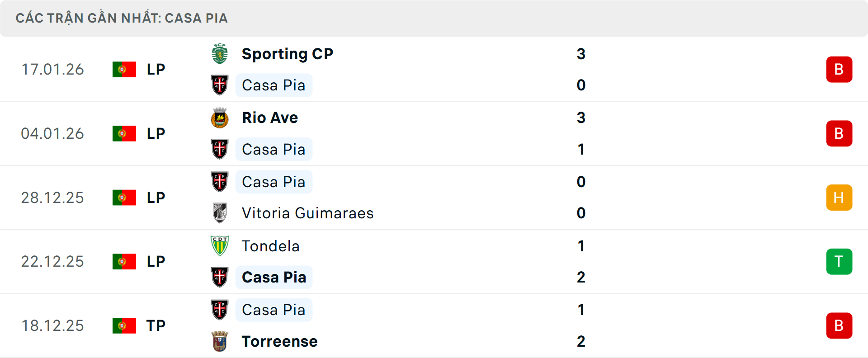Click the Torreense club crest
Viewport: 868px width, 358px height.
click(220, 341)
